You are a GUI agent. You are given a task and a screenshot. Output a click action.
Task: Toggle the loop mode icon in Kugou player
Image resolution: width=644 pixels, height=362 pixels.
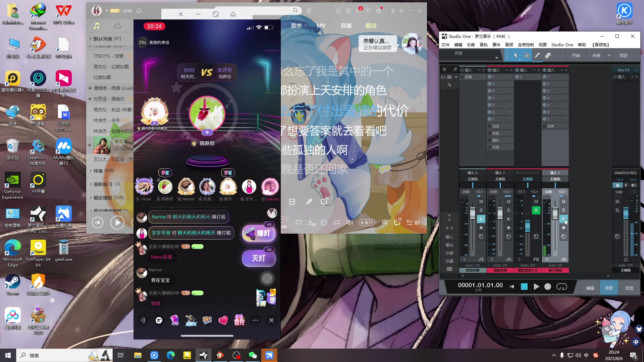pyautogui.click(x=337, y=223)
